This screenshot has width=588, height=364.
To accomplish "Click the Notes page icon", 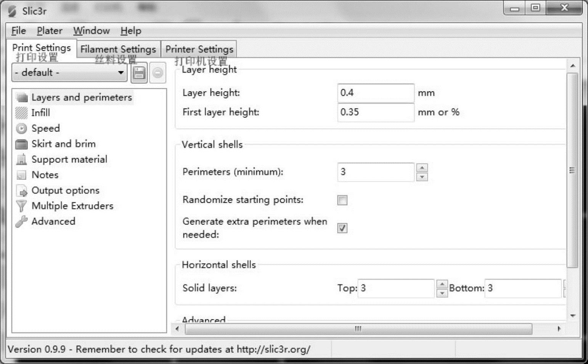I will coord(22,175).
